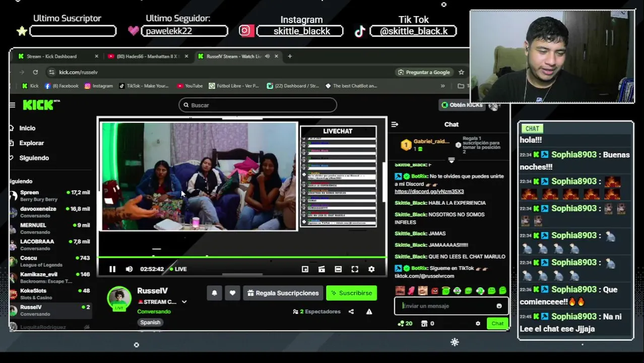Expand the stream title dropdown chevron
The image size is (644, 363).
click(x=184, y=302)
